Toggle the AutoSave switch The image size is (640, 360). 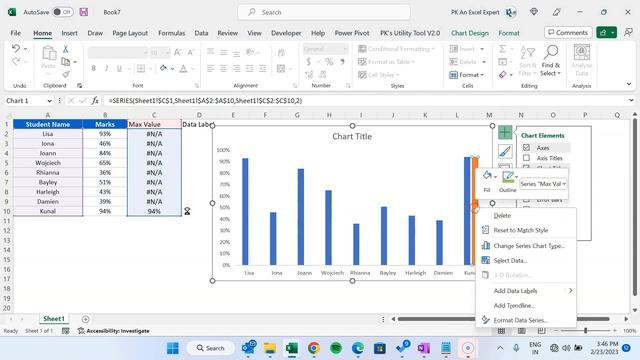(63, 12)
